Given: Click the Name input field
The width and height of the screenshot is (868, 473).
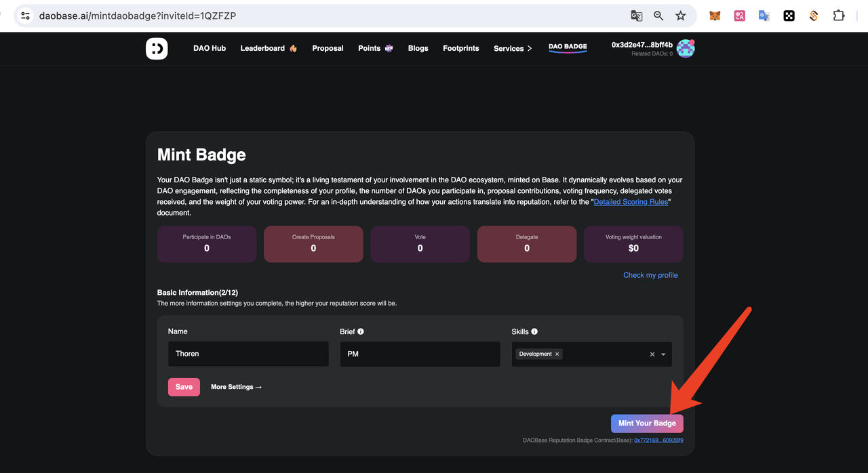Looking at the screenshot, I should tap(248, 354).
